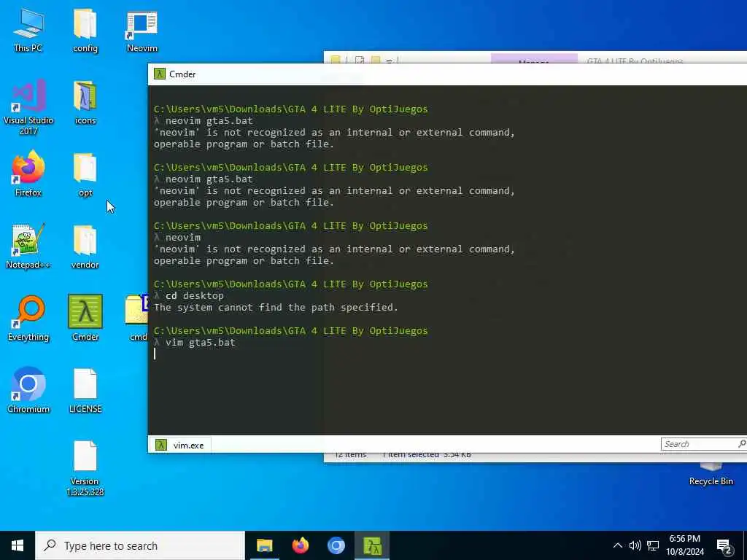The height and width of the screenshot is (560, 747).
Task: Launch Firefox from desktop shortcut
Action: (x=28, y=174)
